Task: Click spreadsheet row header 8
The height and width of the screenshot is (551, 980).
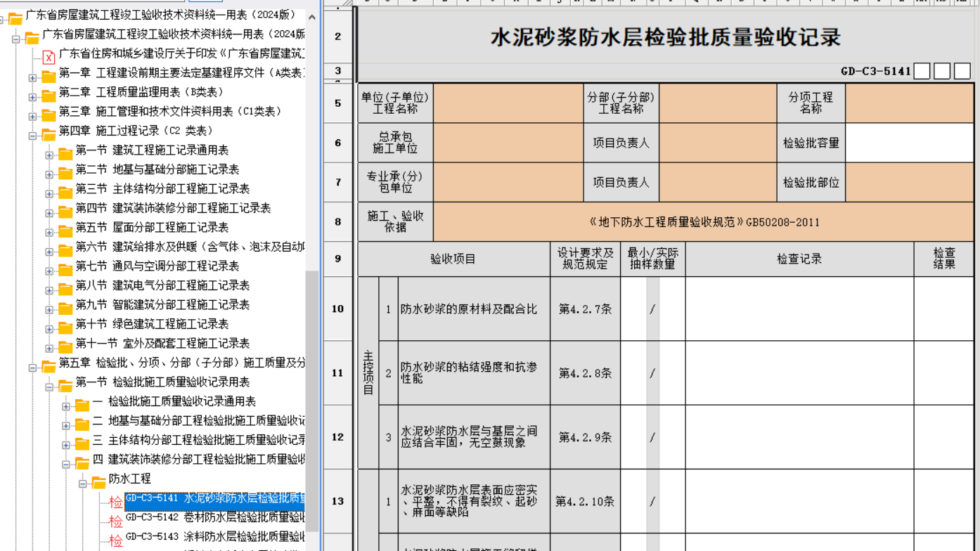Action: pos(338,222)
